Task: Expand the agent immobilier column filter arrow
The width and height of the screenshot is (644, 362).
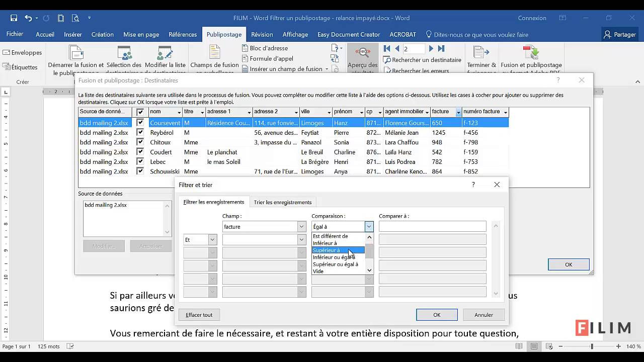Action: point(427,112)
